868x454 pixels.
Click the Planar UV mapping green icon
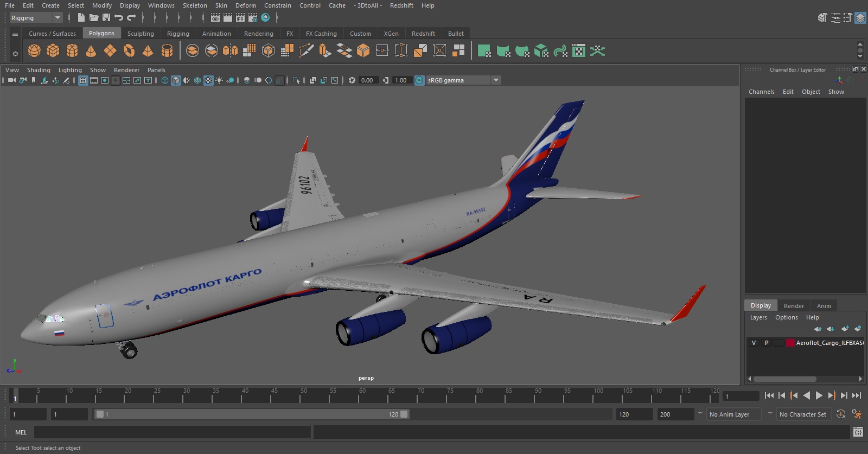point(484,51)
